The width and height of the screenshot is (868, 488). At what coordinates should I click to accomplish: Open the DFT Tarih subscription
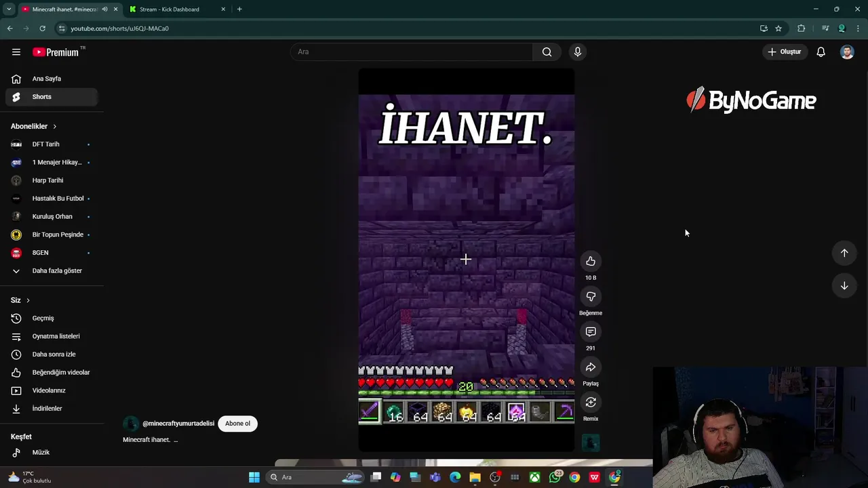tap(52, 144)
